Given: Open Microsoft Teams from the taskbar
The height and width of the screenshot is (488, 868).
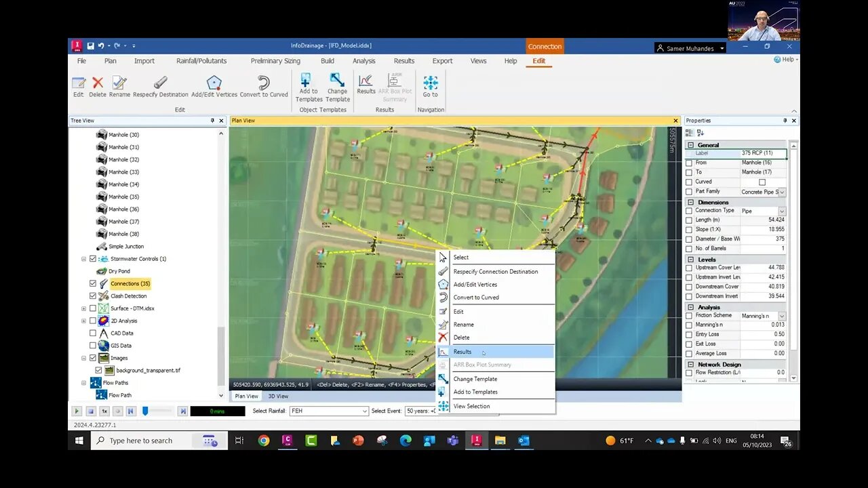Looking at the screenshot, I should coord(452,441).
